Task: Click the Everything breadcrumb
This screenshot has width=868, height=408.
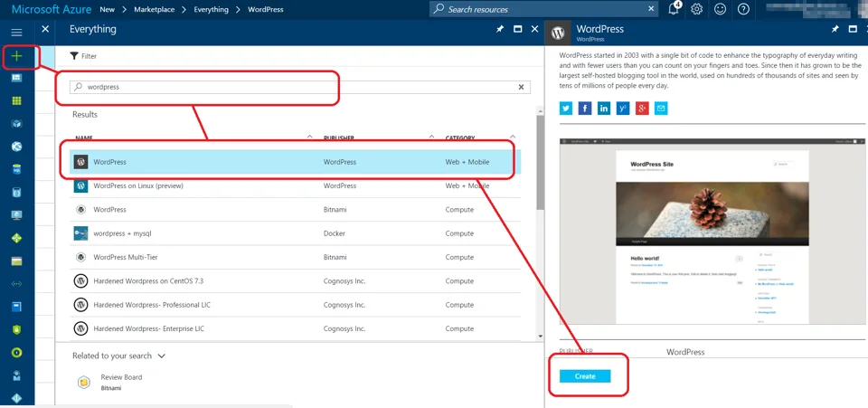Action: click(211, 9)
